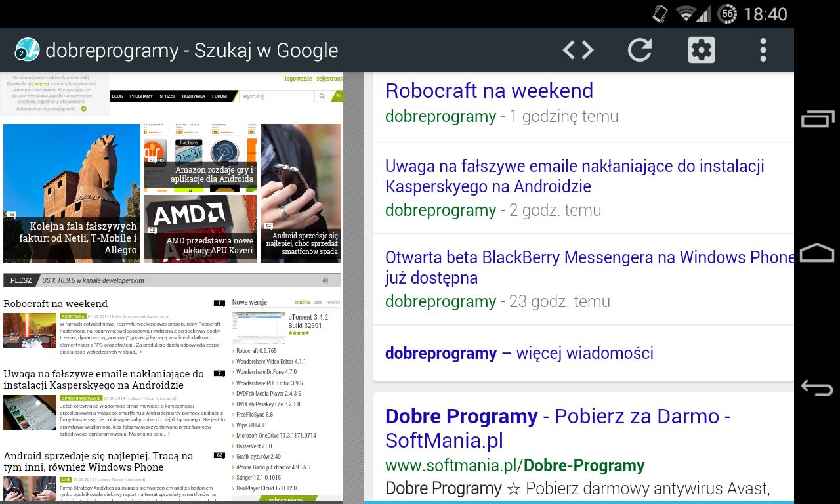Open the PROGRAMY menu item
The width and height of the screenshot is (840, 504).
click(x=140, y=96)
